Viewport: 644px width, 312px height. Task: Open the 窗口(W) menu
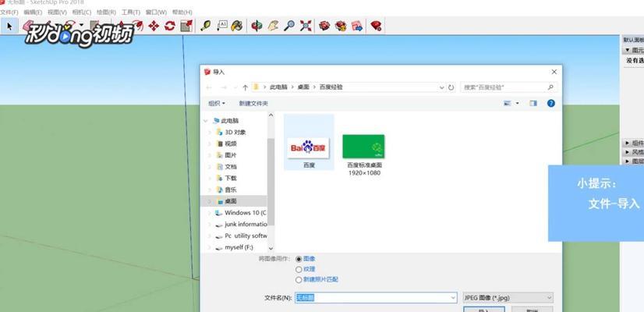click(156, 12)
